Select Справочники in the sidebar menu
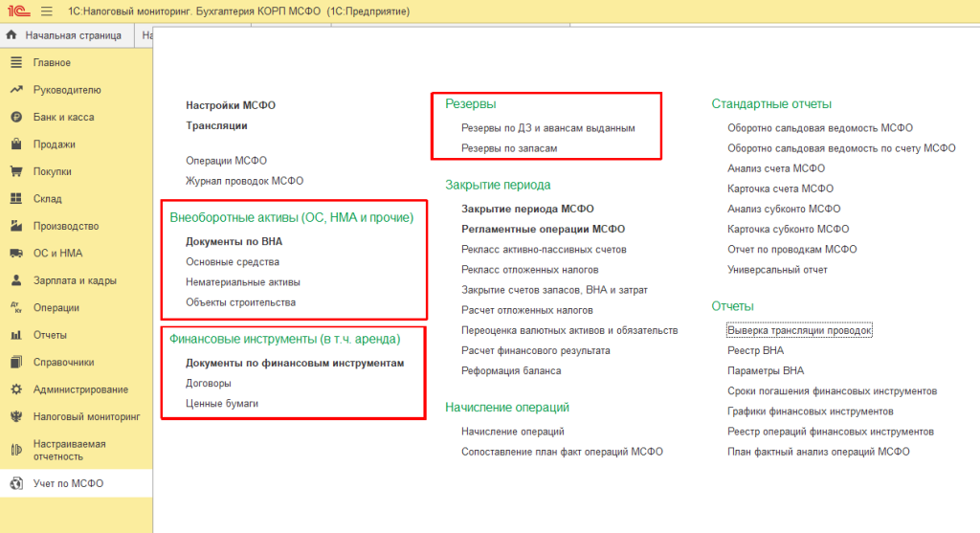 click(x=63, y=363)
